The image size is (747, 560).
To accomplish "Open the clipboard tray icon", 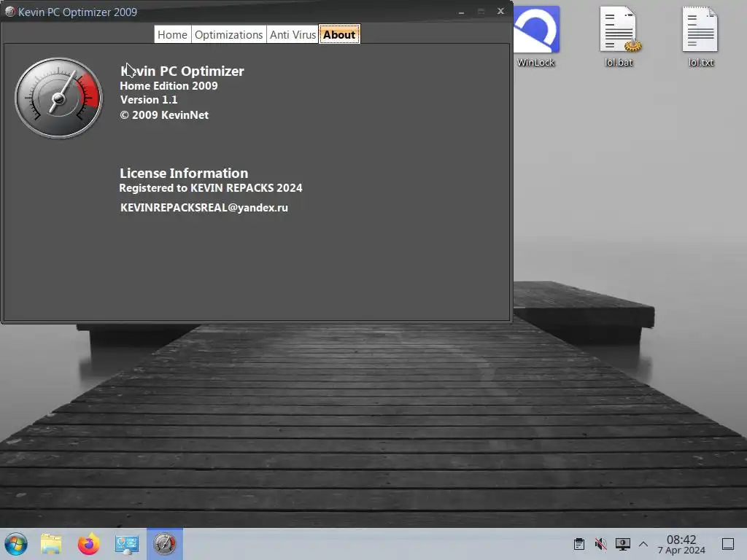I will point(579,544).
